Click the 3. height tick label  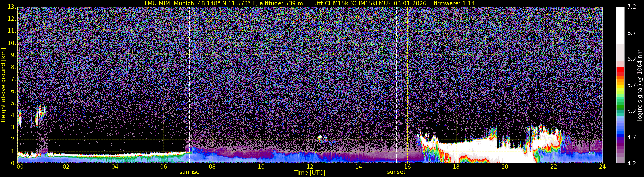[x=13, y=127]
